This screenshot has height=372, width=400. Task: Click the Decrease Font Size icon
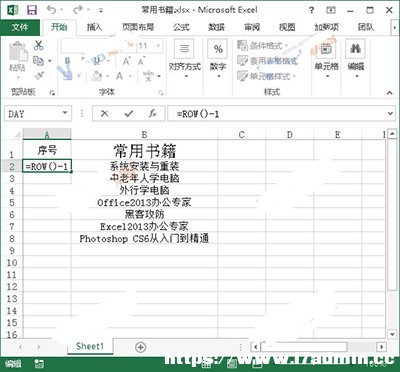tap(141, 61)
